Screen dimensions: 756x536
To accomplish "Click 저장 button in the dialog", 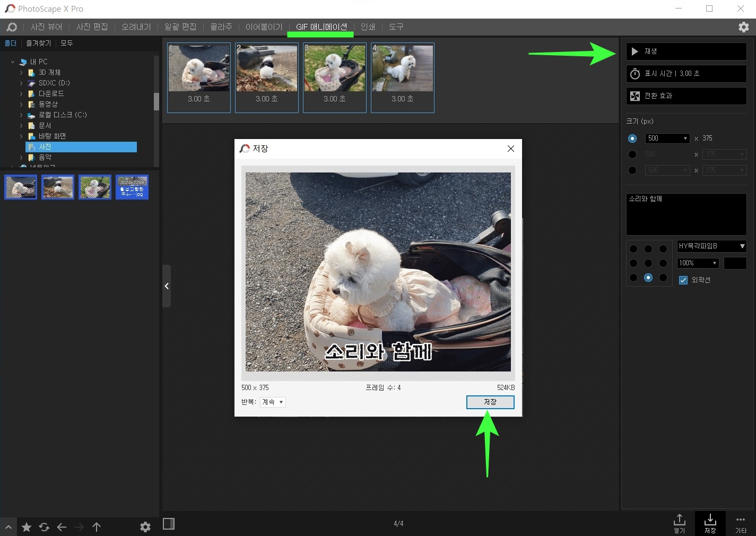I will [490, 402].
